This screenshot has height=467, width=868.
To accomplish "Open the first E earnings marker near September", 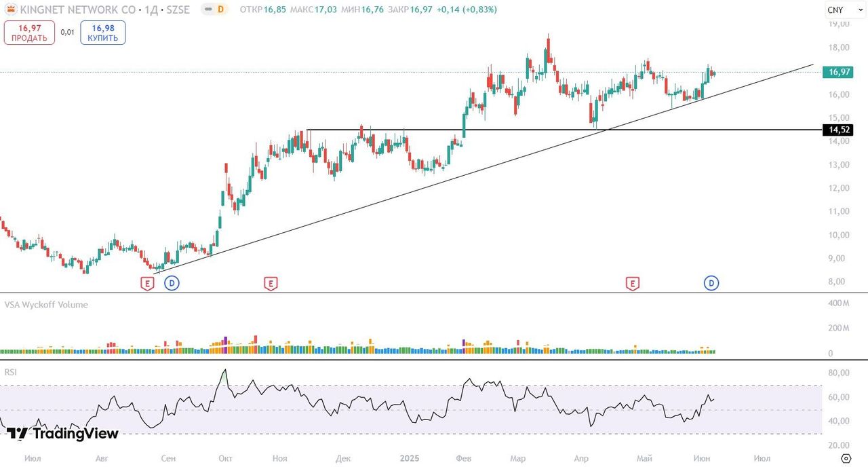I will pos(146,283).
